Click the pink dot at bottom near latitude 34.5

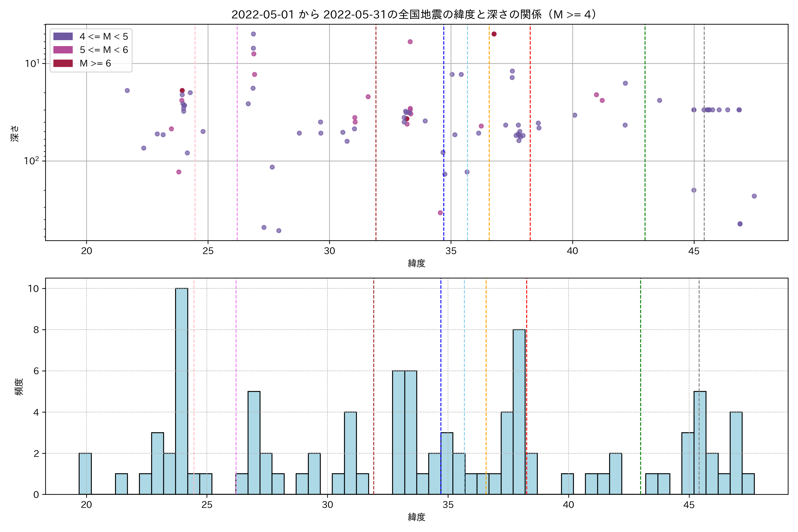pyautogui.click(x=440, y=213)
